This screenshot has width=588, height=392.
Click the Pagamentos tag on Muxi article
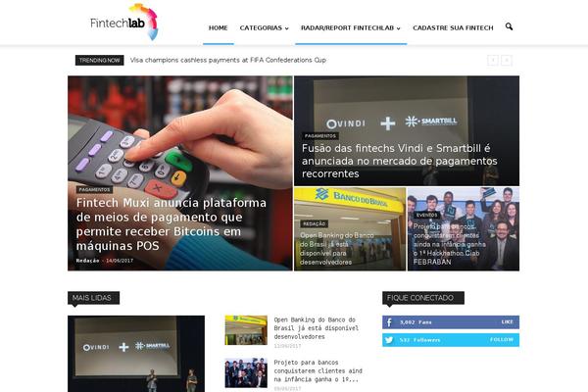pos(94,190)
